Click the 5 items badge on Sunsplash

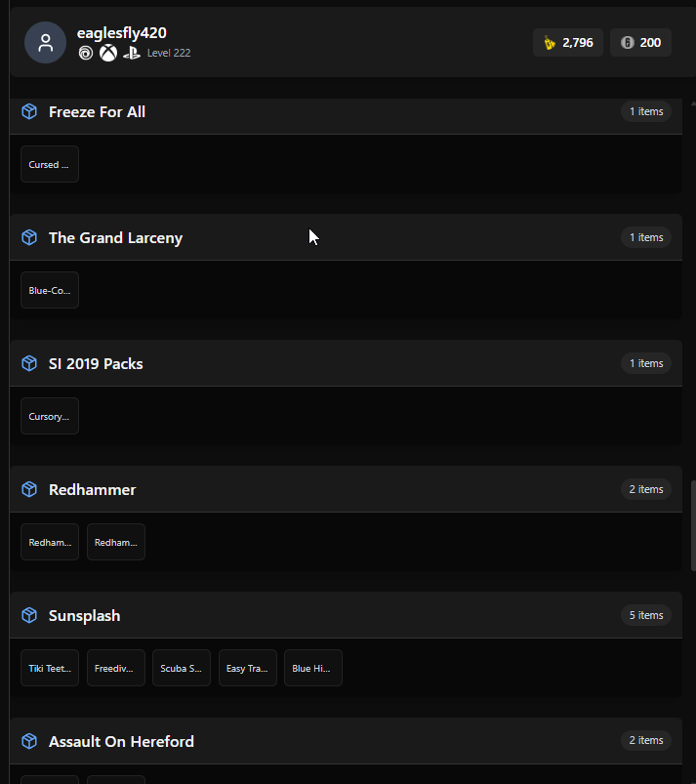point(646,615)
